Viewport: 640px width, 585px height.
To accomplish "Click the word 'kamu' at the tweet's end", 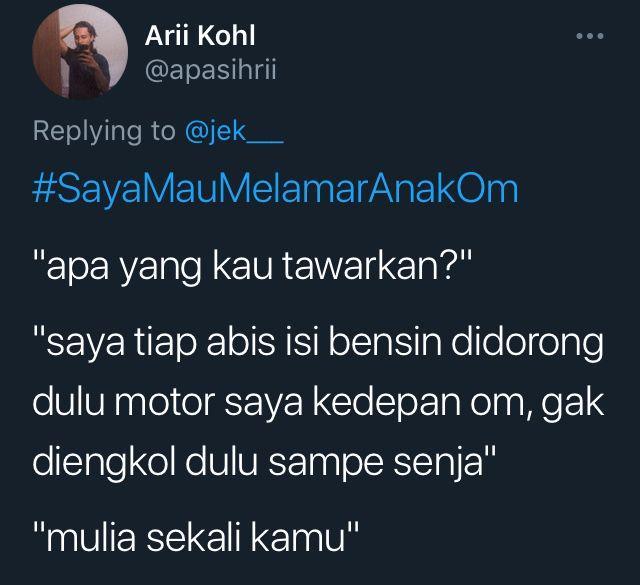I will [x=298, y=537].
